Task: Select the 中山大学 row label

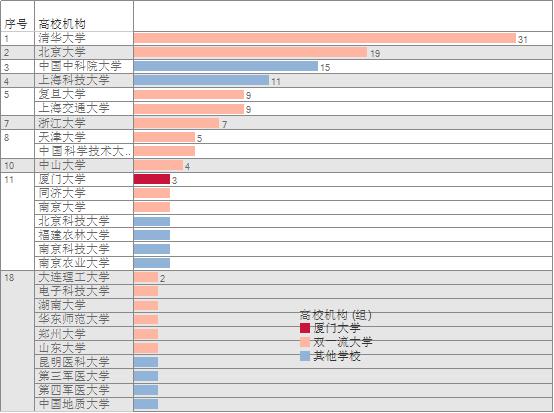Action: click(x=62, y=165)
